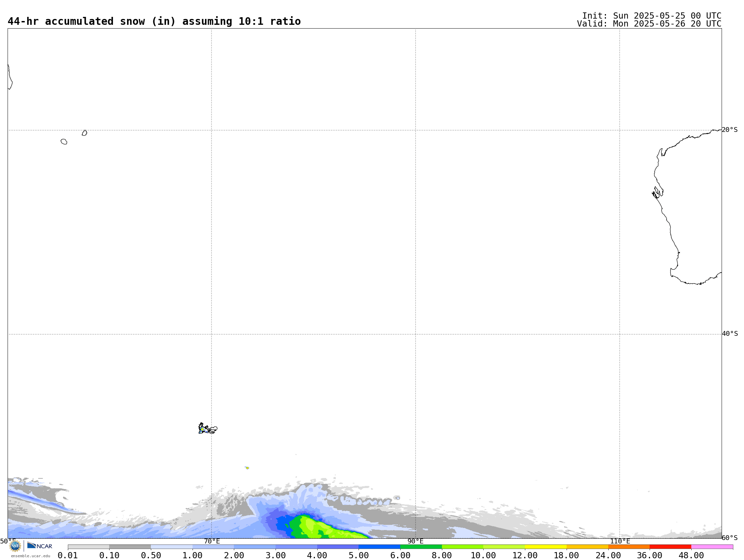
Task: Click the colorbar value label 0.01
Action: click(x=68, y=556)
